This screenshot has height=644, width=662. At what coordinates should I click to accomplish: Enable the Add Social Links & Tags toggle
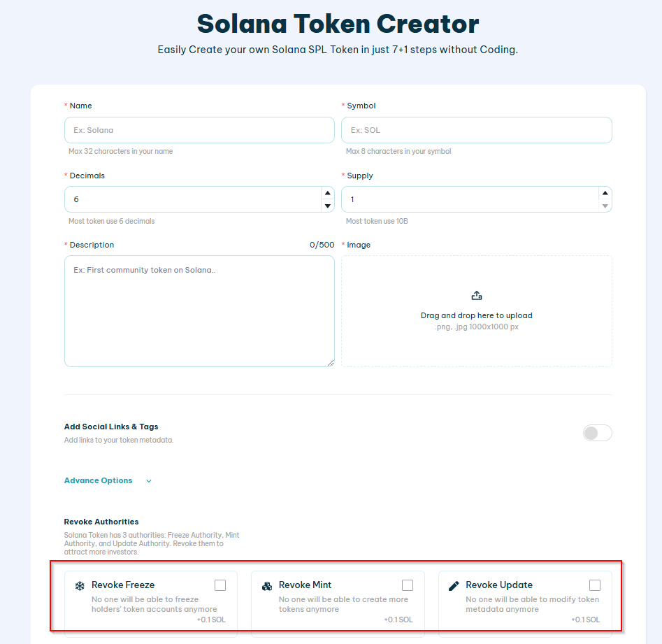[x=598, y=433]
